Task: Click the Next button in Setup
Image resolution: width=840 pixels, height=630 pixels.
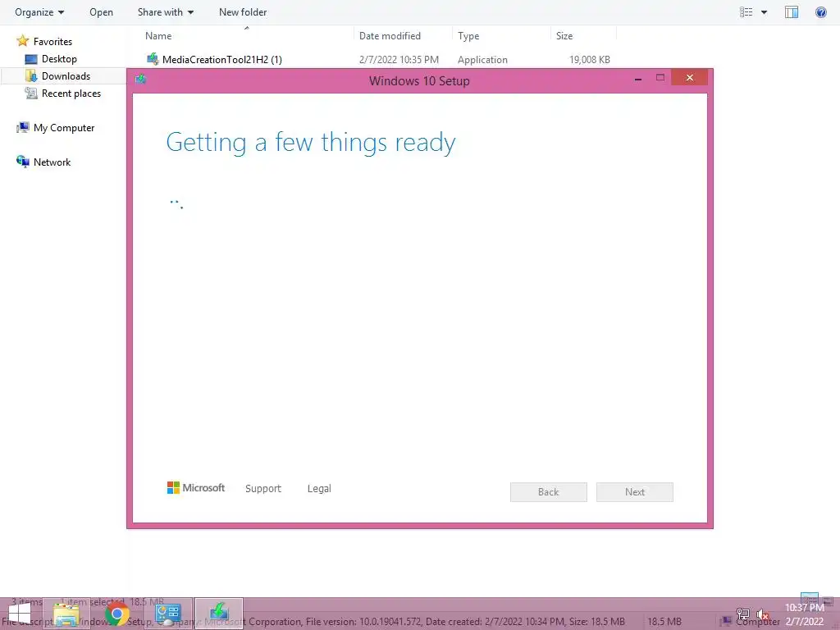Action: (634, 492)
